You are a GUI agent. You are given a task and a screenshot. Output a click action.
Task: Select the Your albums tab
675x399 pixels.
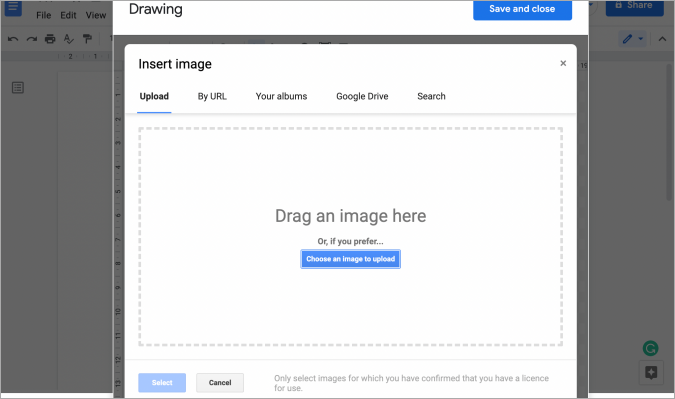(282, 96)
